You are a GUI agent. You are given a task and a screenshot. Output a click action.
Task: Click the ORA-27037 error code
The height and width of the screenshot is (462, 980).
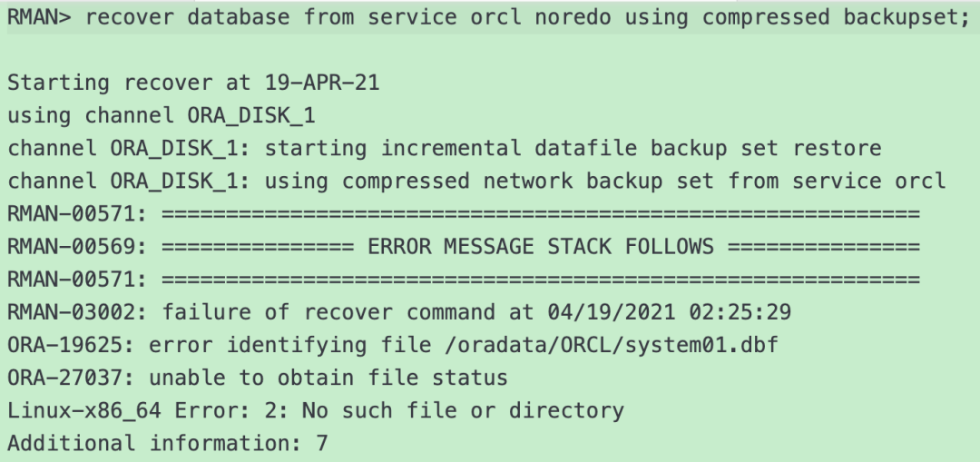click(70, 378)
